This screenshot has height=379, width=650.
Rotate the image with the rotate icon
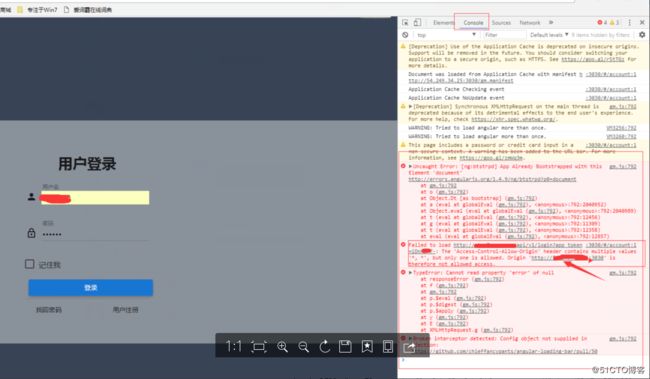(x=325, y=347)
